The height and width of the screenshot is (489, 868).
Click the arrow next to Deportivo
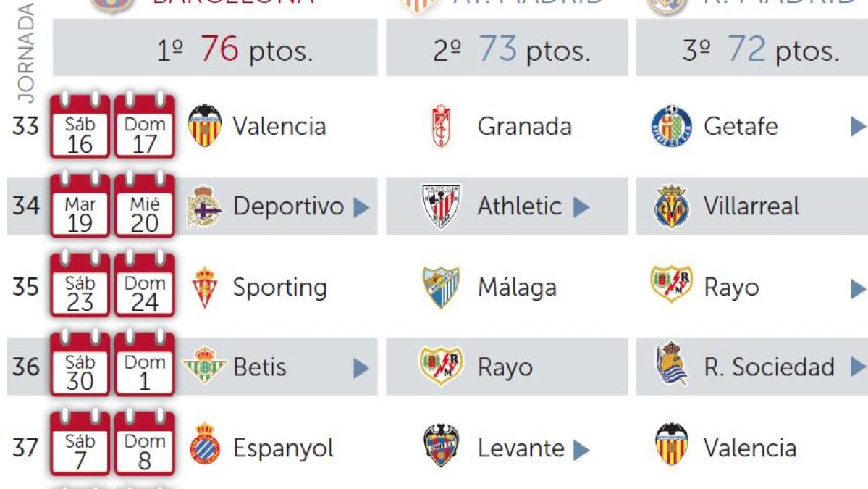click(x=361, y=208)
